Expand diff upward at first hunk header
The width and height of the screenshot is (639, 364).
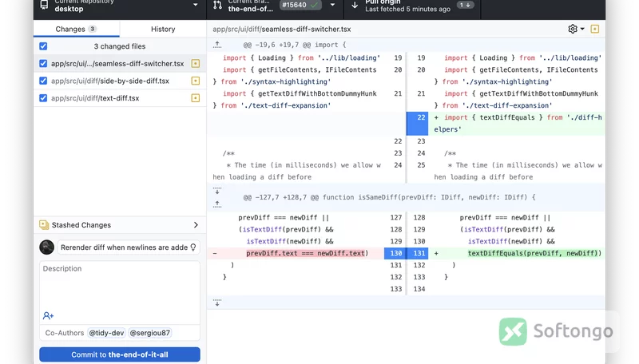tap(217, 45)
